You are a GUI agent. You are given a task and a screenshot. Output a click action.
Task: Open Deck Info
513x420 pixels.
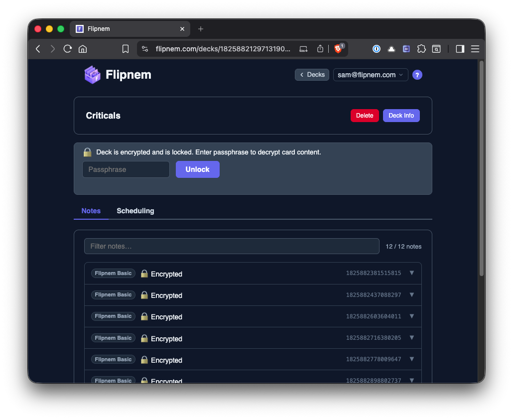pos(401,116)
